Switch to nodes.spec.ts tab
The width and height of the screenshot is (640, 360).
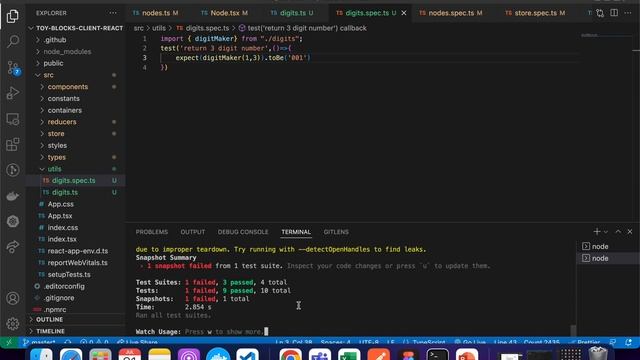point(451,13)
